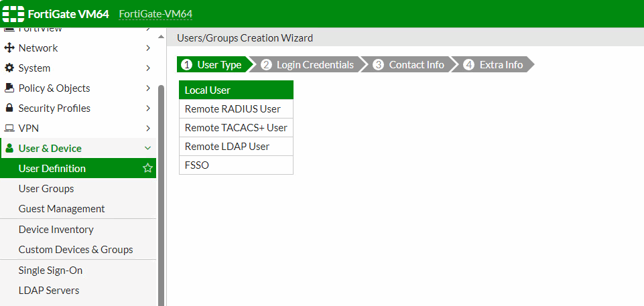The height and width of the screenshot is (306, 644).
Task: Open LDAP Servers page
Action: pos(78,291)
